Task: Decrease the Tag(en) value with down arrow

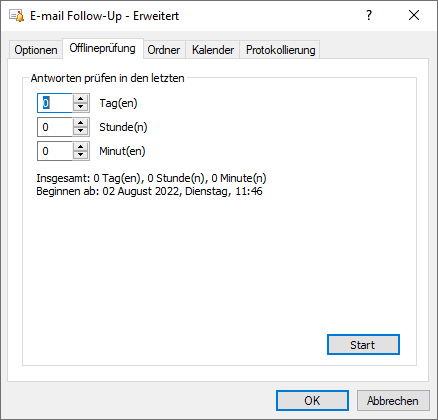Action: click(80, 107)
